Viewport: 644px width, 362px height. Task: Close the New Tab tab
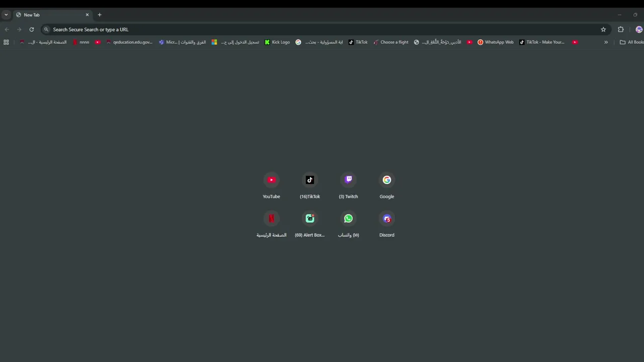click(87, 15)
